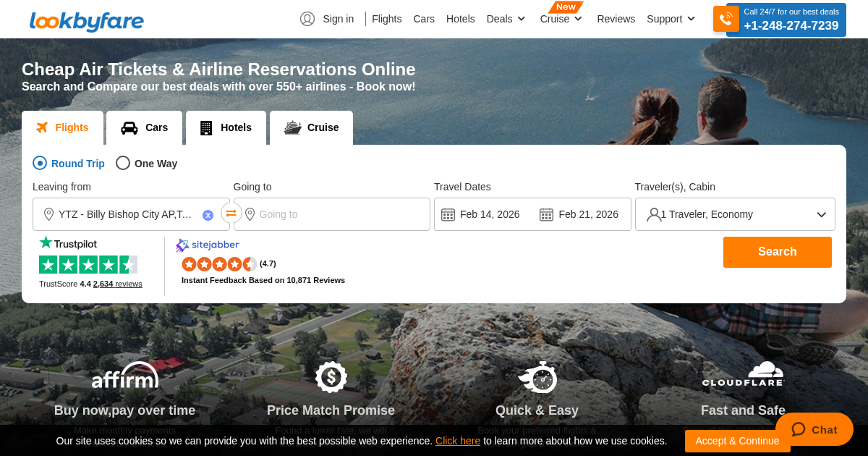868x456 pixels.
Task: Expand the Support dropdown menu
Action: (x=671, y=19)
